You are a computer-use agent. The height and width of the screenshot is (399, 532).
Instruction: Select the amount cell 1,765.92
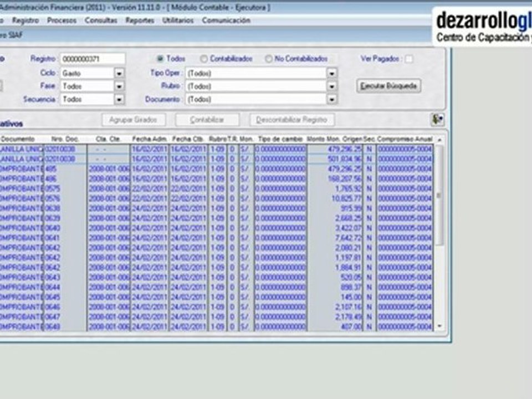(335, 188)
